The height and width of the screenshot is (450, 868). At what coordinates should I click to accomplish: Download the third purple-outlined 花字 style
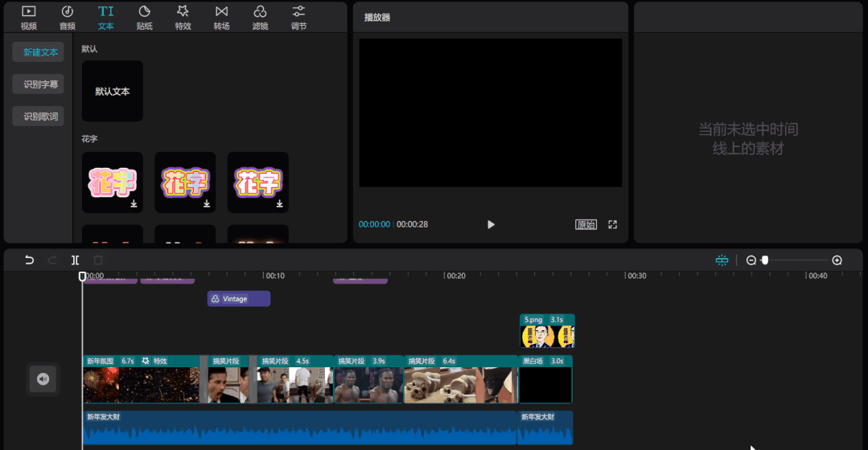coord(280,204)
